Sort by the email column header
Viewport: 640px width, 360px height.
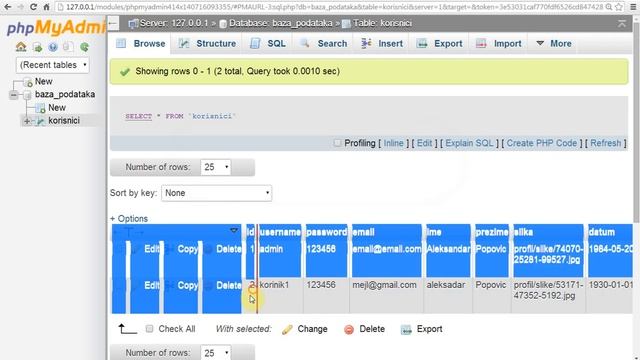click(363, 232)
